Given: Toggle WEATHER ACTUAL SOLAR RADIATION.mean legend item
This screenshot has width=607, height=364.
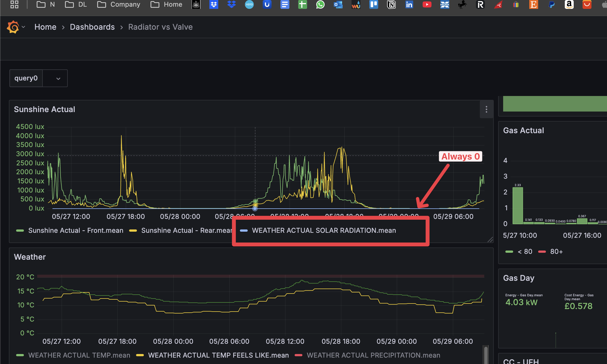Looking at the screenshot, I should [324, 231].
